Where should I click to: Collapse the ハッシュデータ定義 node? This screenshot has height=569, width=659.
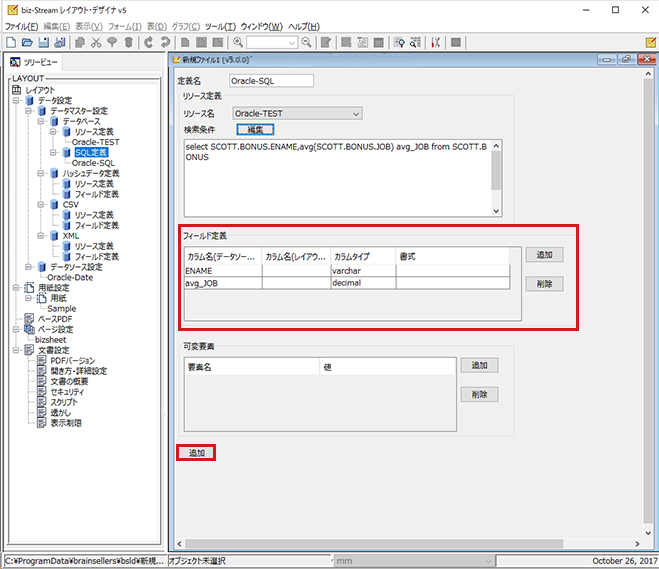coord(41,173)
